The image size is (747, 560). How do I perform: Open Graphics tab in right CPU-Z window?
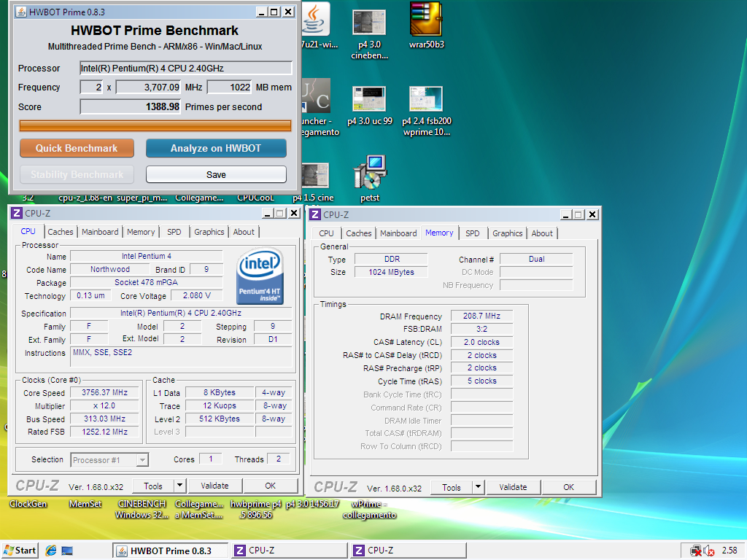[508, 233]
